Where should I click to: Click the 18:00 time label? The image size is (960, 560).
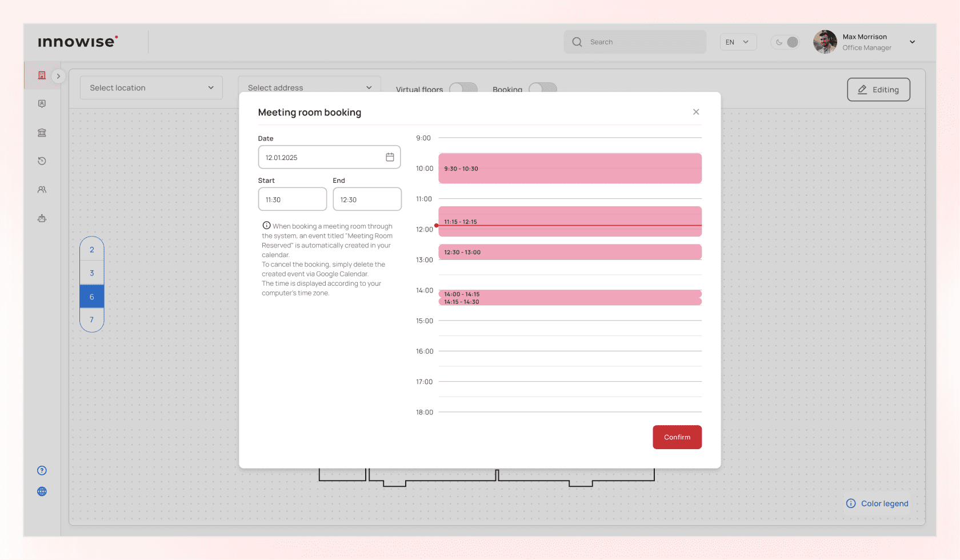point(425,412)
